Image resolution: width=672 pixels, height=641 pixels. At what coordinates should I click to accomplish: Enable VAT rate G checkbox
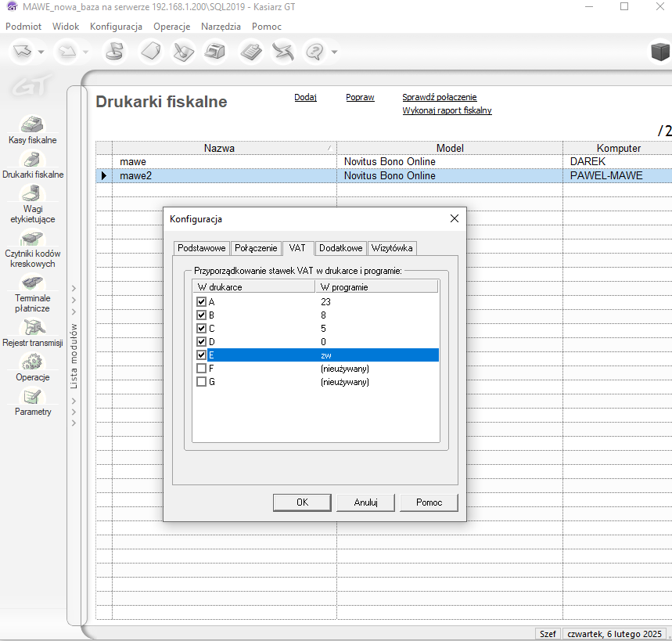tap(201, 381)
